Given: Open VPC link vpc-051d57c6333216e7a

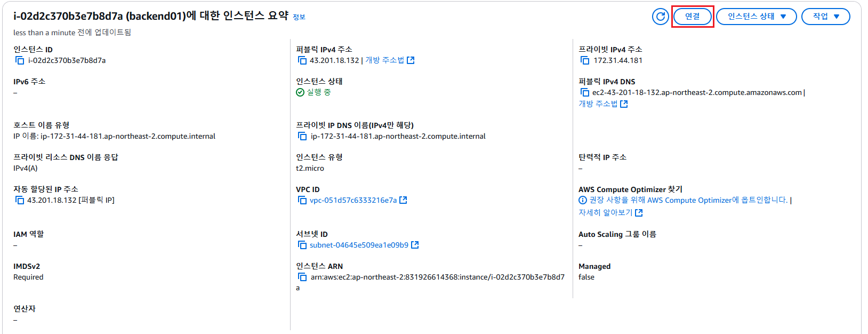Looking at the screenshot, I should (353, 200).
